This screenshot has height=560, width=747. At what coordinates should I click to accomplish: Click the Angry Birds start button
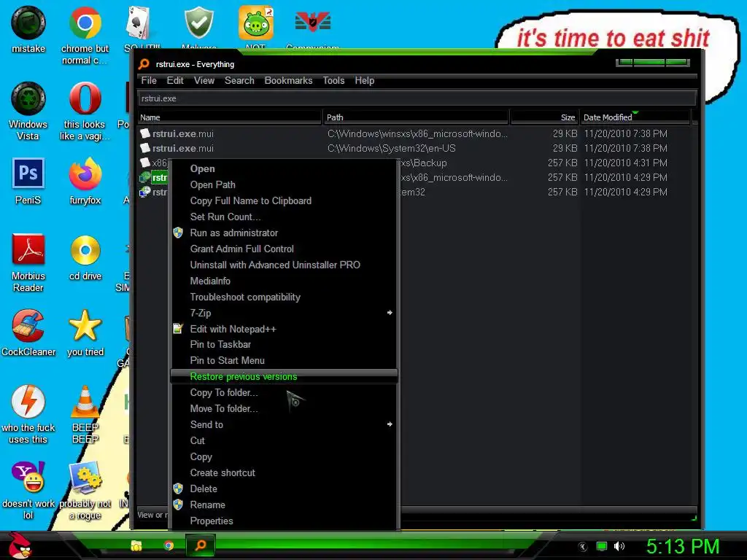pyautogui.click(x=19, y=545)
